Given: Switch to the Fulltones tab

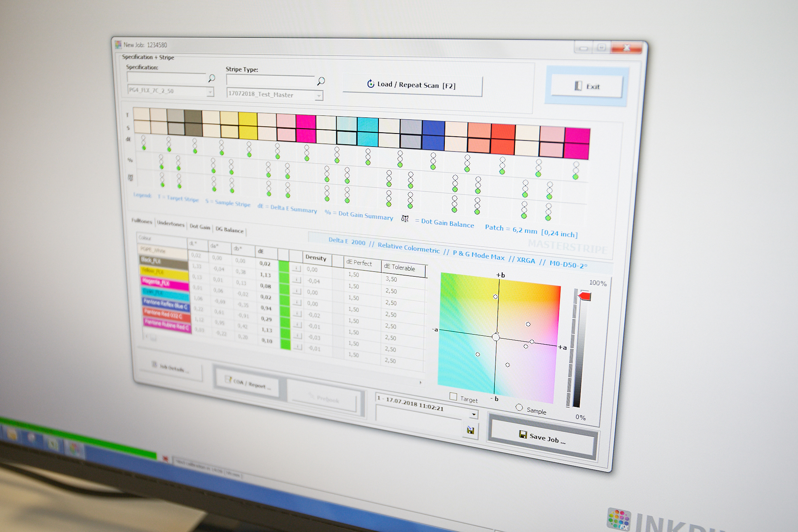Looking at the screenshot, I should pyautogui.click(x=142, y=221).
